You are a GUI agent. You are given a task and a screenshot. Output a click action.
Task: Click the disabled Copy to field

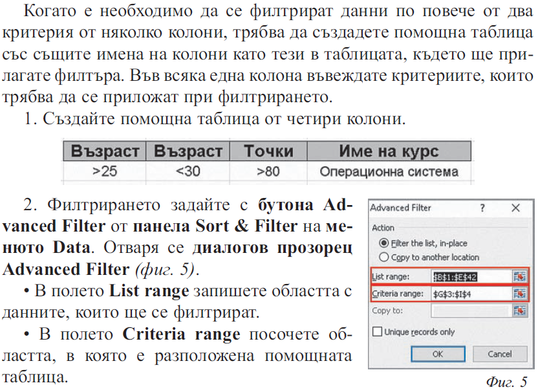coord(470,310)
